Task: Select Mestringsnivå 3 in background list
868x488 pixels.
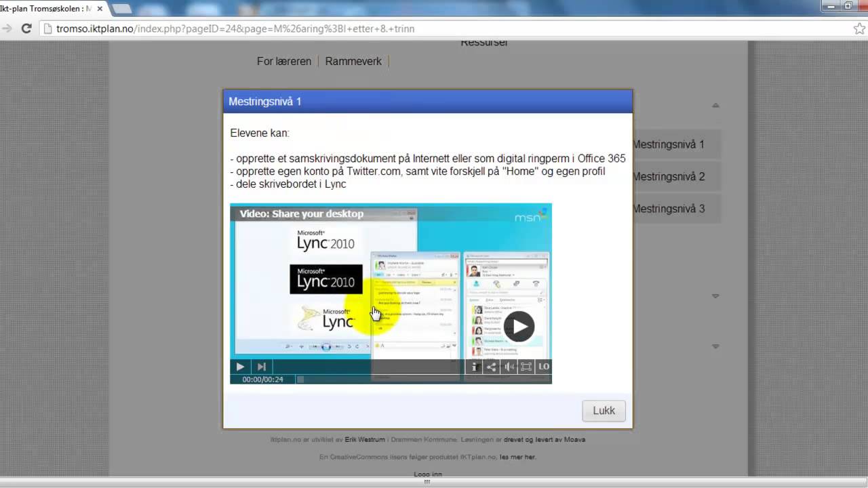Action: point(669,209)
